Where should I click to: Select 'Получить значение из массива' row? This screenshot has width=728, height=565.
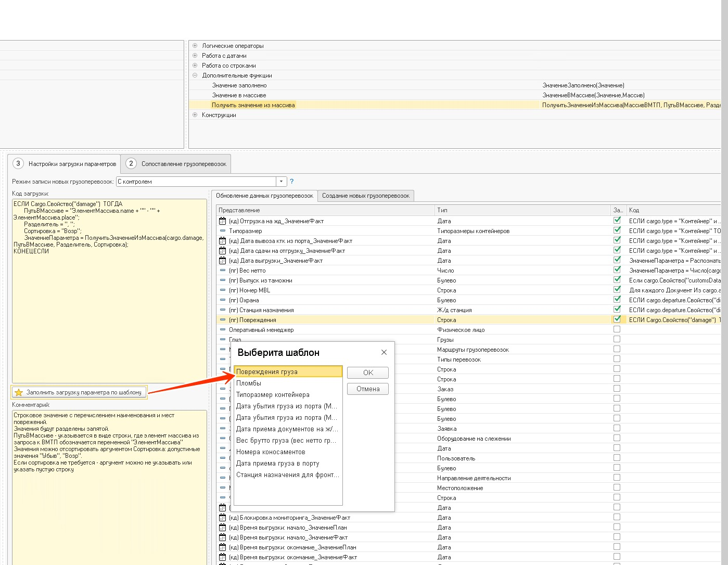coord(456,105)
